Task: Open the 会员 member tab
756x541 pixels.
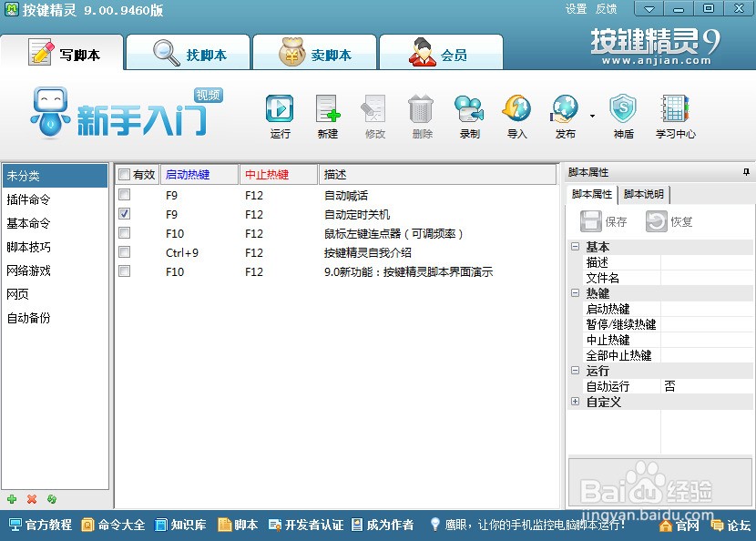Action: point(441,53)
